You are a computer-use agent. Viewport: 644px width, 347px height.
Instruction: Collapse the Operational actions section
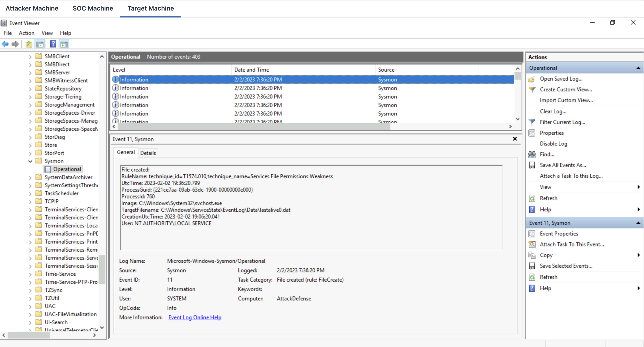(638, 68)
